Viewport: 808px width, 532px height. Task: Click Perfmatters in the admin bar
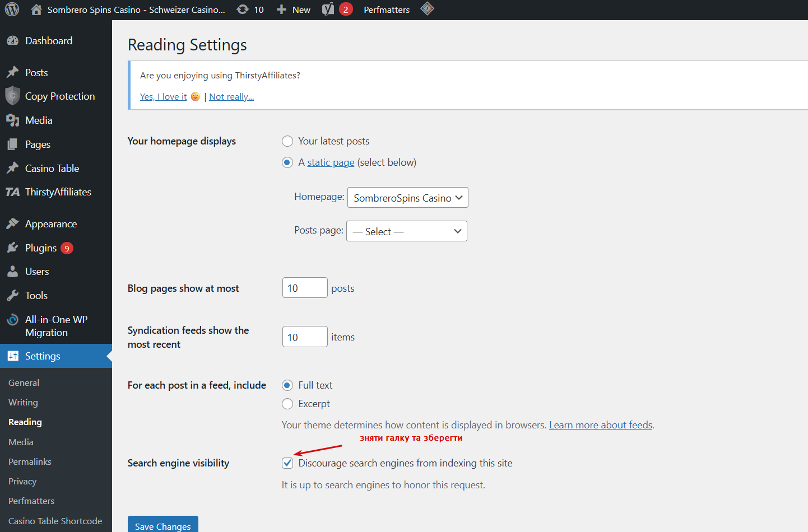point(387,10)
